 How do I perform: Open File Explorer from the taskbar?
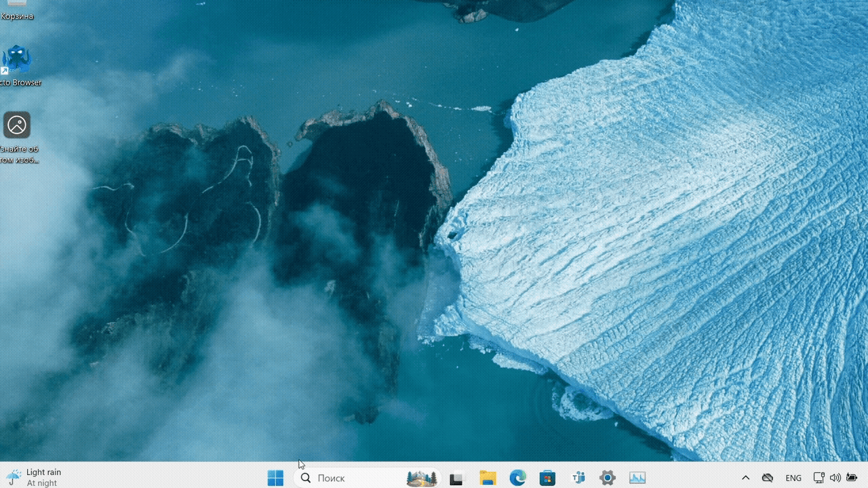(487, 478)
